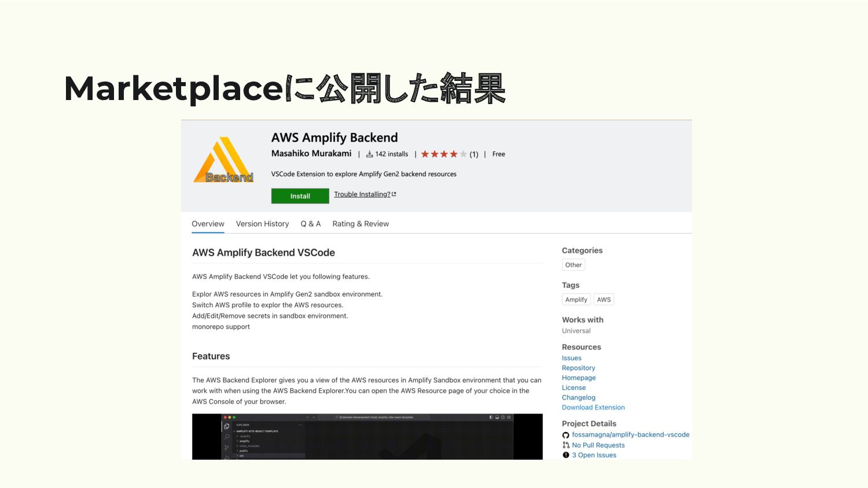The height and width of the screenshot is (488, 868).
Task: Open the Changelog link
Action: pyautogui.click(x=579, y=397)
